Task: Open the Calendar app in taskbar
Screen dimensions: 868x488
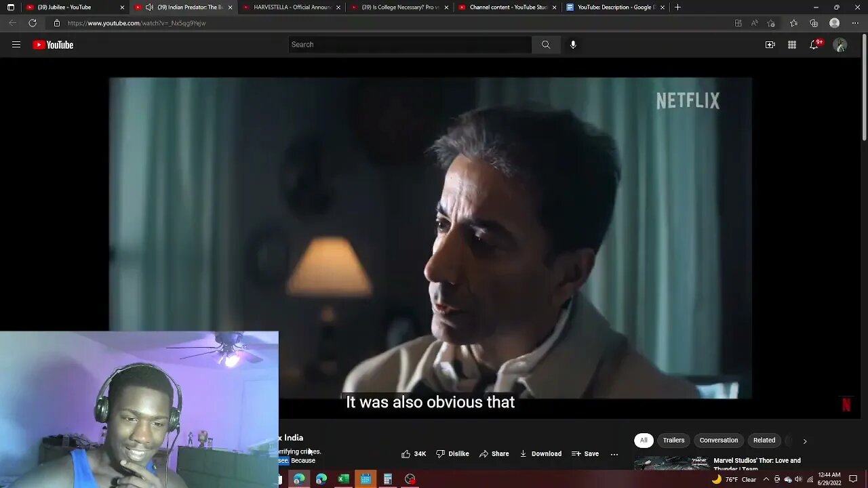Action: tap(366, 479)
